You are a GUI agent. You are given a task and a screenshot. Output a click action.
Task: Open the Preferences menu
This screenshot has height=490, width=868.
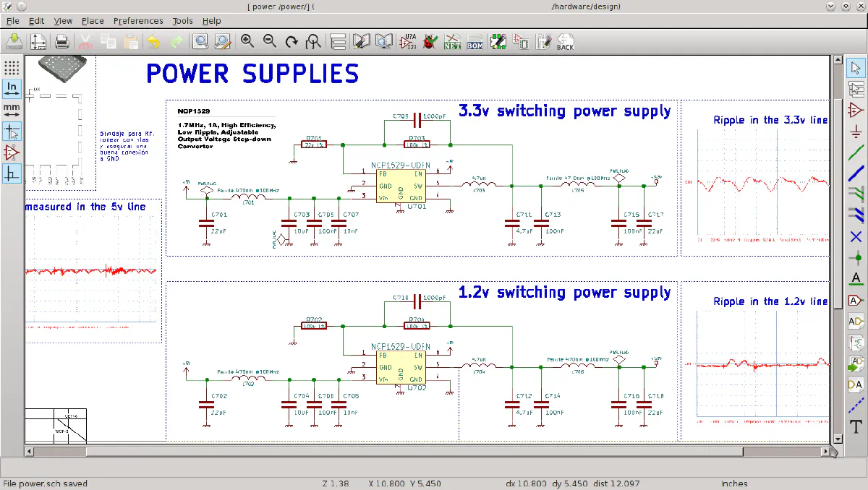(138, 21)
